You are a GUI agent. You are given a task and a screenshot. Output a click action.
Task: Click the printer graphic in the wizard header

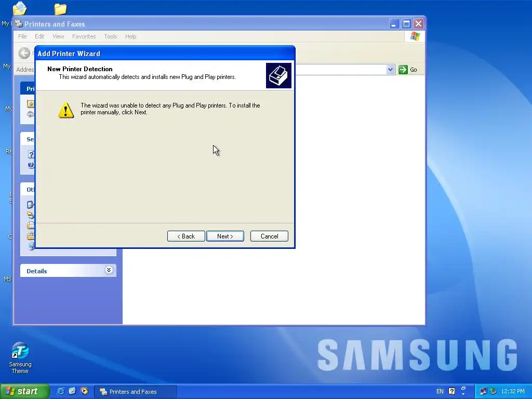[x=278, y=75]
